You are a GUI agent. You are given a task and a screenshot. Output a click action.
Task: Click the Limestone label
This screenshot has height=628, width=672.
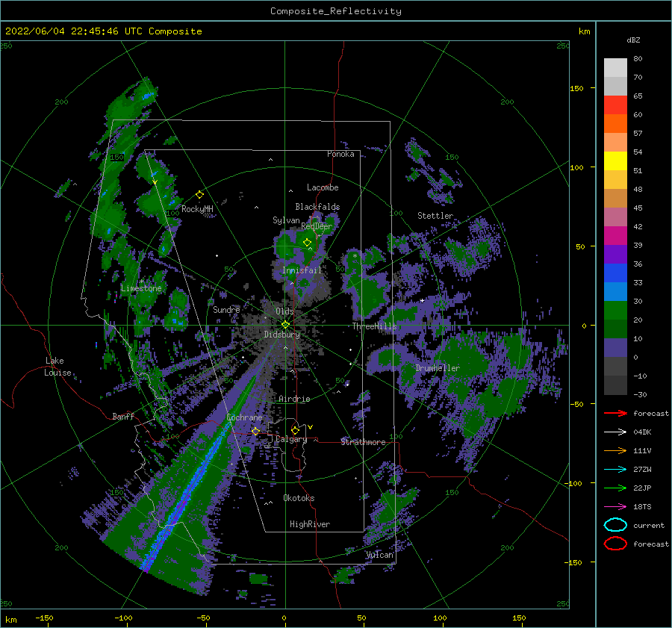point(141,288)
